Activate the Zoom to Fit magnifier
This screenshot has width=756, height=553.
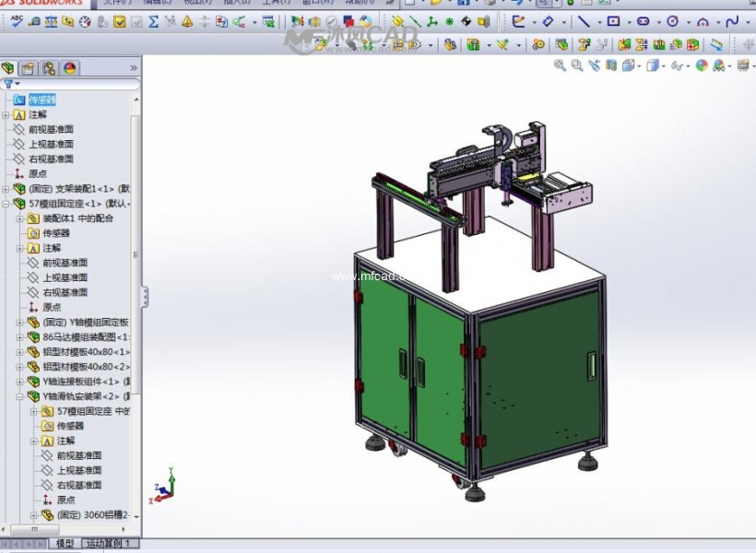[x=560, y=65]
